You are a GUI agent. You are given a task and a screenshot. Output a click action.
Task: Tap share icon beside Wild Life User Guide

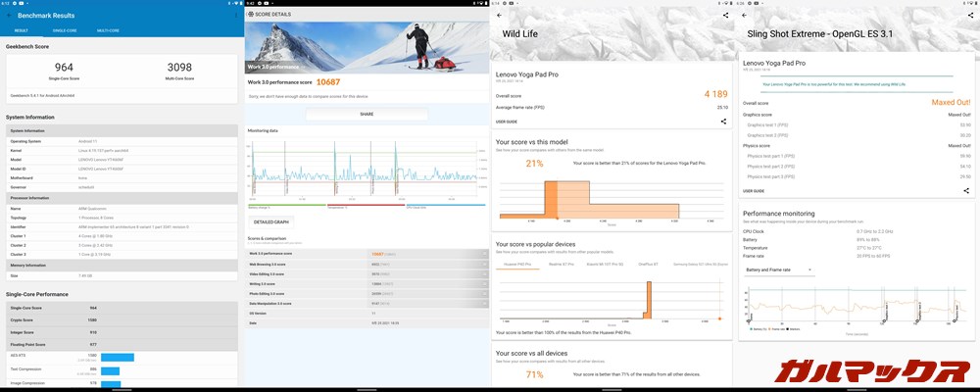coord(723,122)
